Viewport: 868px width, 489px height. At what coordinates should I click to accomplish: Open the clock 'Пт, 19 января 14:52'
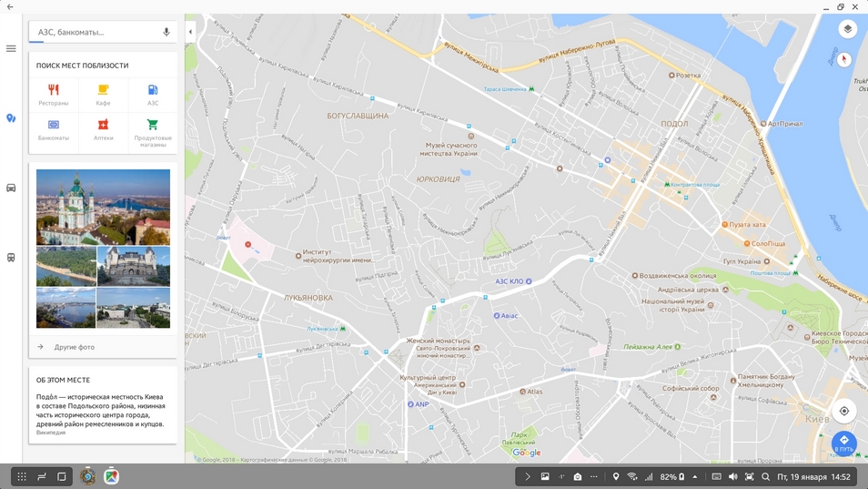(x=813, y=477)
